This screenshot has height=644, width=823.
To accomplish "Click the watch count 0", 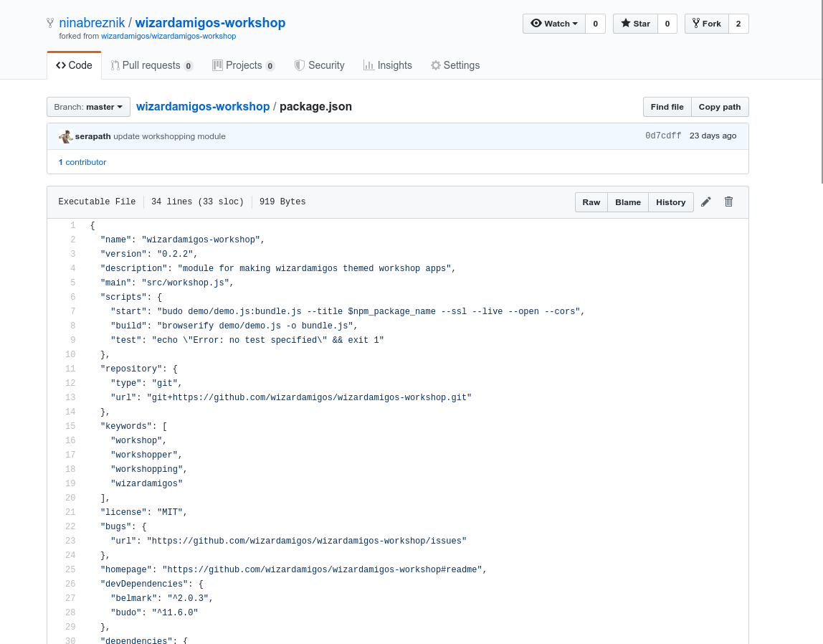I will point(595,24).
